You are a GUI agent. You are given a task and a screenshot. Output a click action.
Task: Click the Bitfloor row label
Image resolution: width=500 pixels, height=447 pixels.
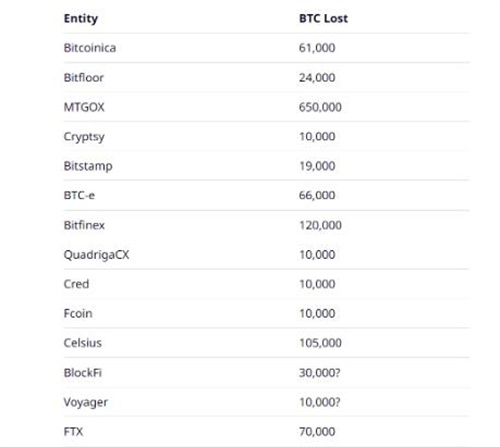coord(84,77)
